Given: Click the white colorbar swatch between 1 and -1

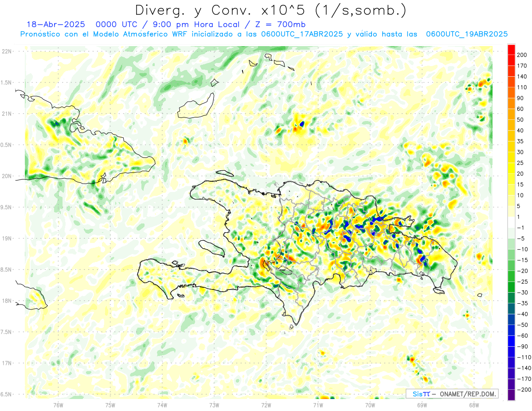Looking at the screenshot, I should pos(511,223).
